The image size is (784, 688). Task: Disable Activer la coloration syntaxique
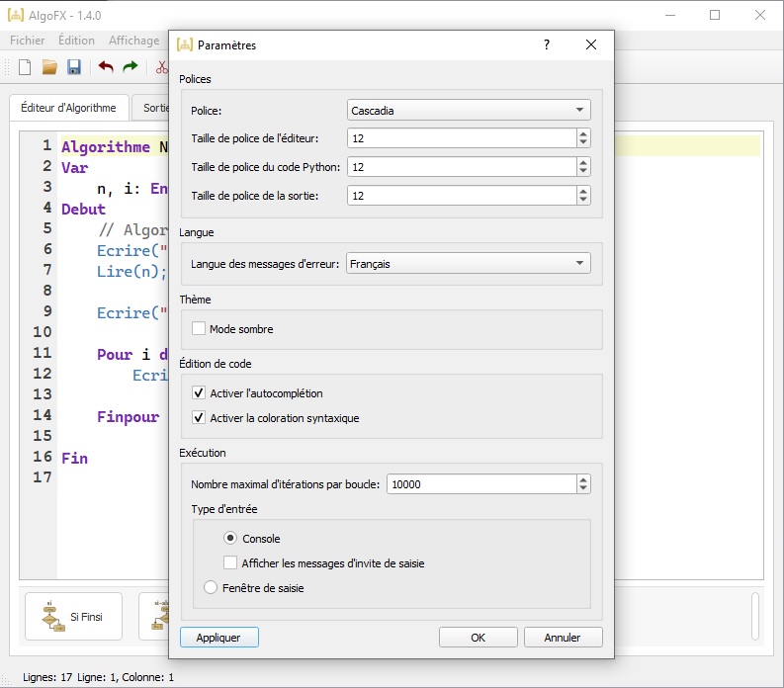click(199, 417)
